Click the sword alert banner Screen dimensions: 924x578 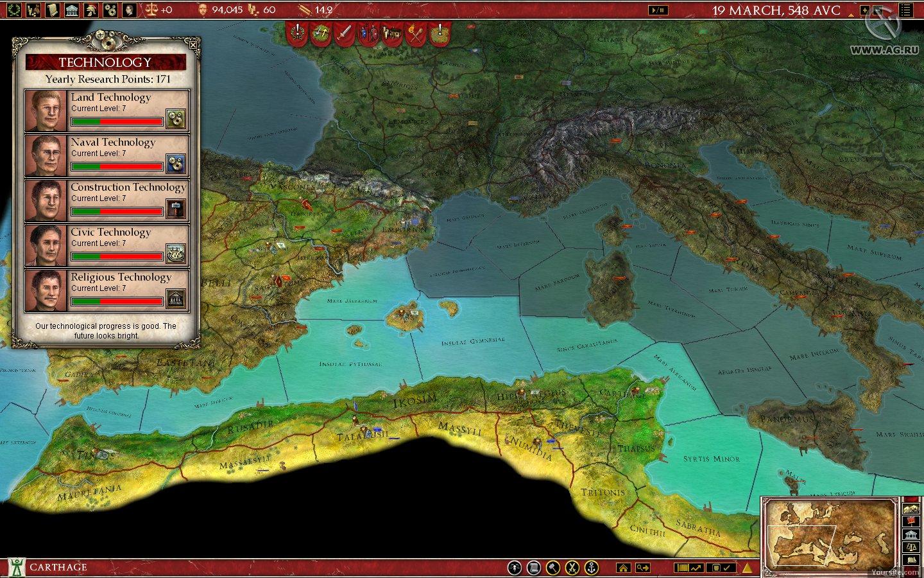tap(345, 32)
